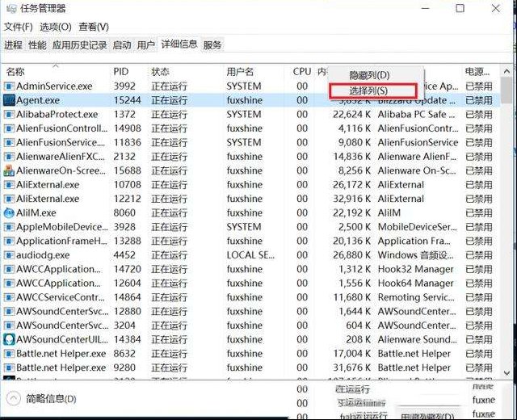
Task: Sort by the 用户名 column header
Action: click(240, 72)
